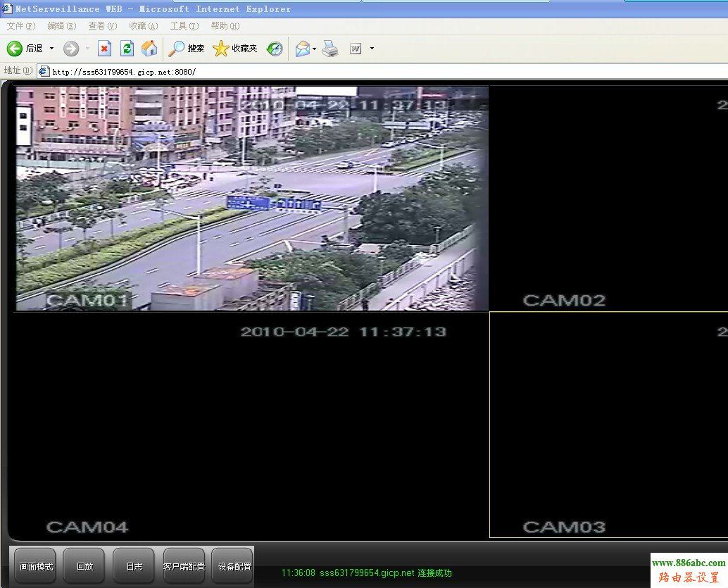
Task: Select the CAM01 live video pane
Action: tap(251, 199)
